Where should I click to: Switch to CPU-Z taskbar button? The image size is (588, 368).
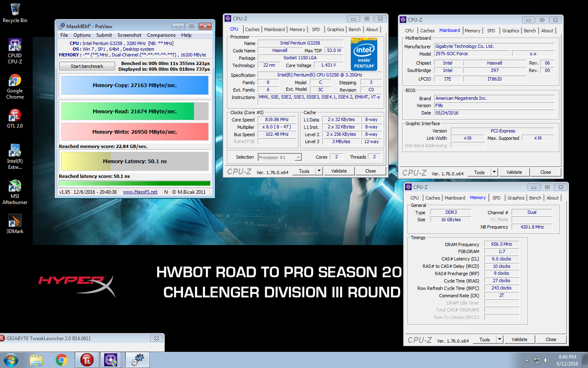click(111, 360)
